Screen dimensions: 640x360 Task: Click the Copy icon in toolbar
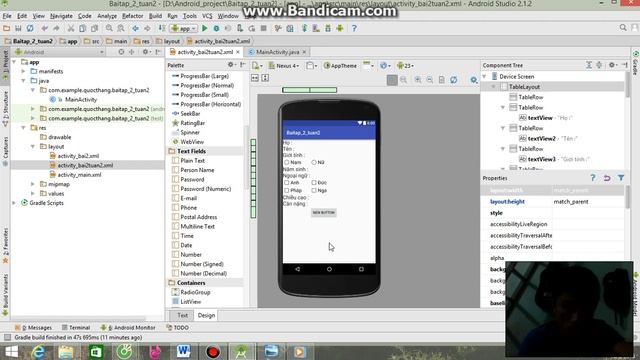click(x=82, y=28)
